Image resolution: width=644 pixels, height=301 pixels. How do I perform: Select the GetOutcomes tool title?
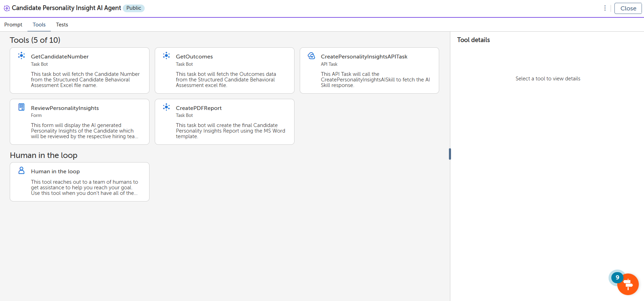(x=194, y=57)
